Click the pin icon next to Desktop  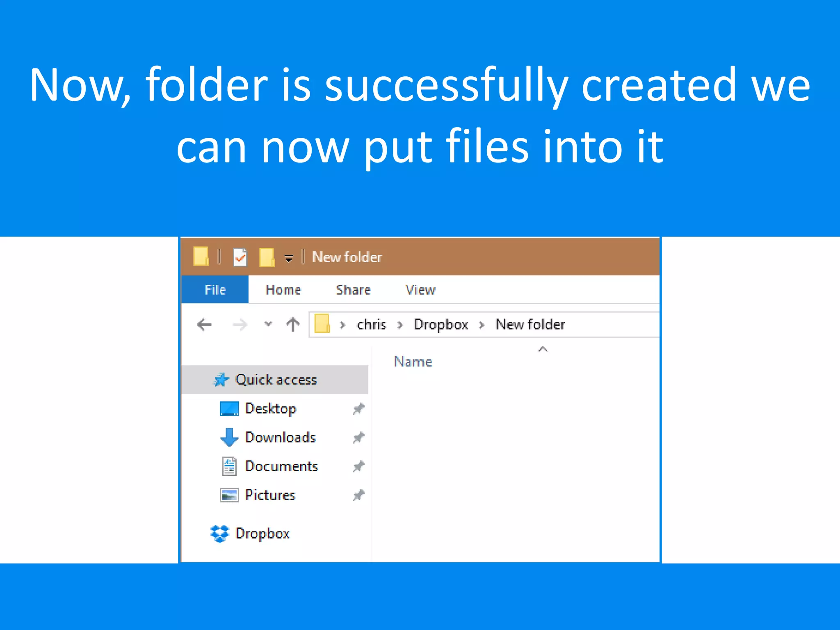click(358, 409)
